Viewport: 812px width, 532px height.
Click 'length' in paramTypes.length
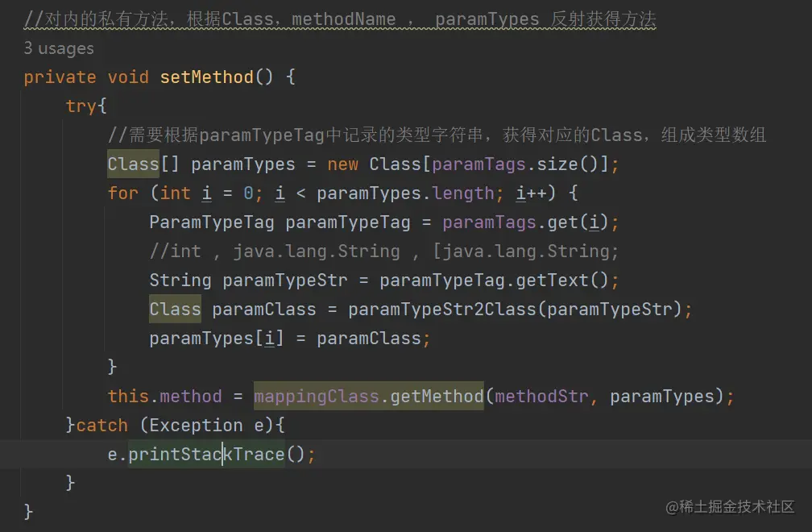coord(463,193)
